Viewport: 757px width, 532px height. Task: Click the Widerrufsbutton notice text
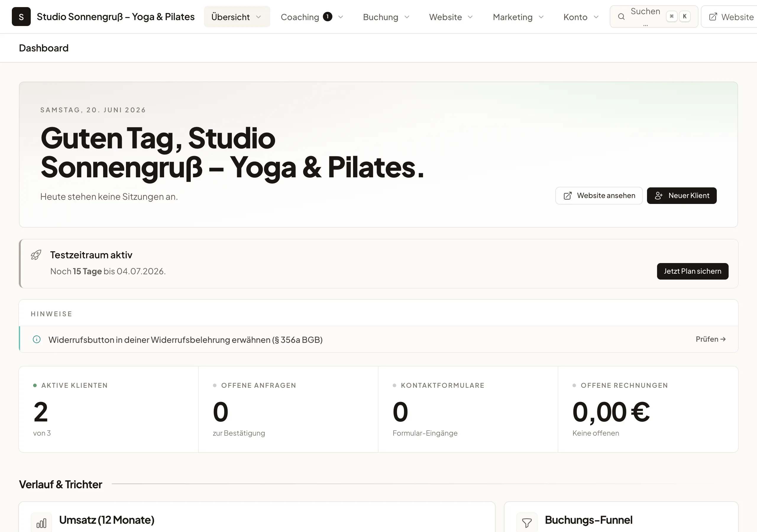(185, 340)
